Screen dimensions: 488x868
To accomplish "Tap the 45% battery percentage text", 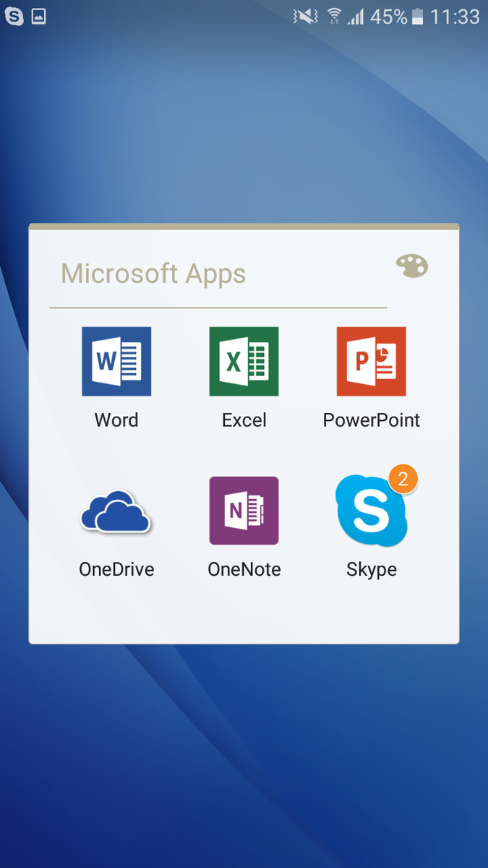I will [x=388, y=16].
